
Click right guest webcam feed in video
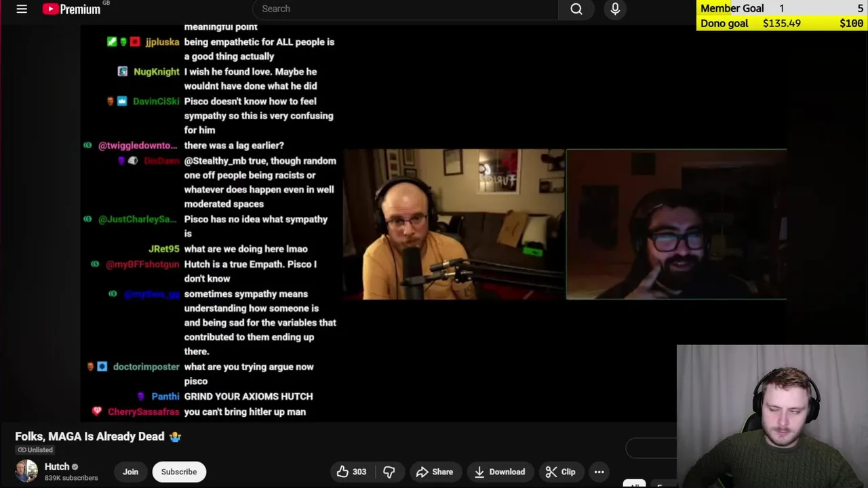pyautogui.click(x=677, y=224)
